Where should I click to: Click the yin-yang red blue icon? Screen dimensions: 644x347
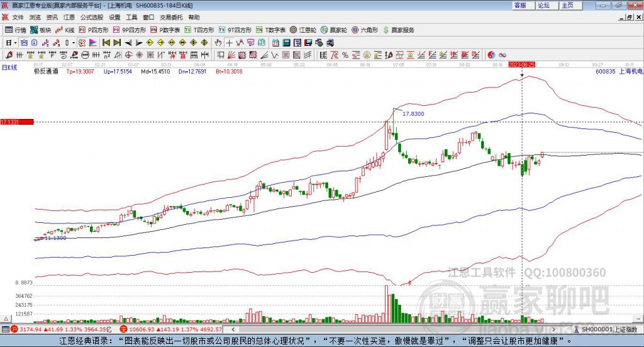click(491, 55)
